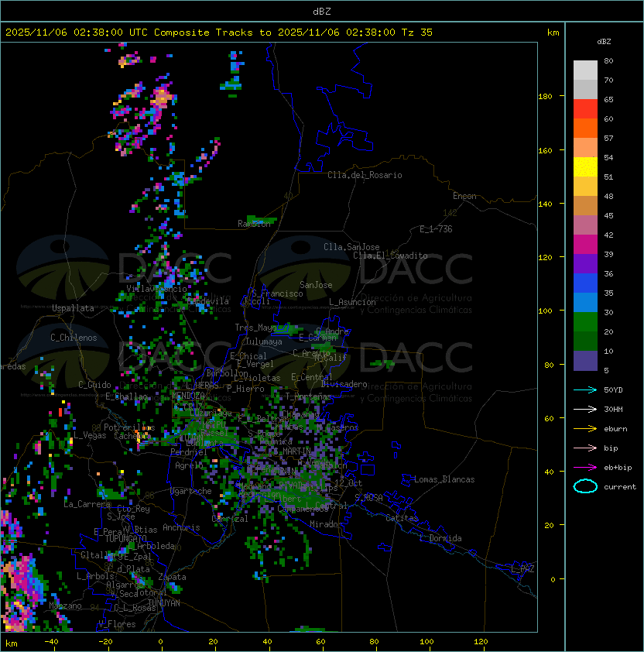Click the 'L_Asuncion' map label
This screenshot has width=644, height=652.
click(x=352, y=302)
